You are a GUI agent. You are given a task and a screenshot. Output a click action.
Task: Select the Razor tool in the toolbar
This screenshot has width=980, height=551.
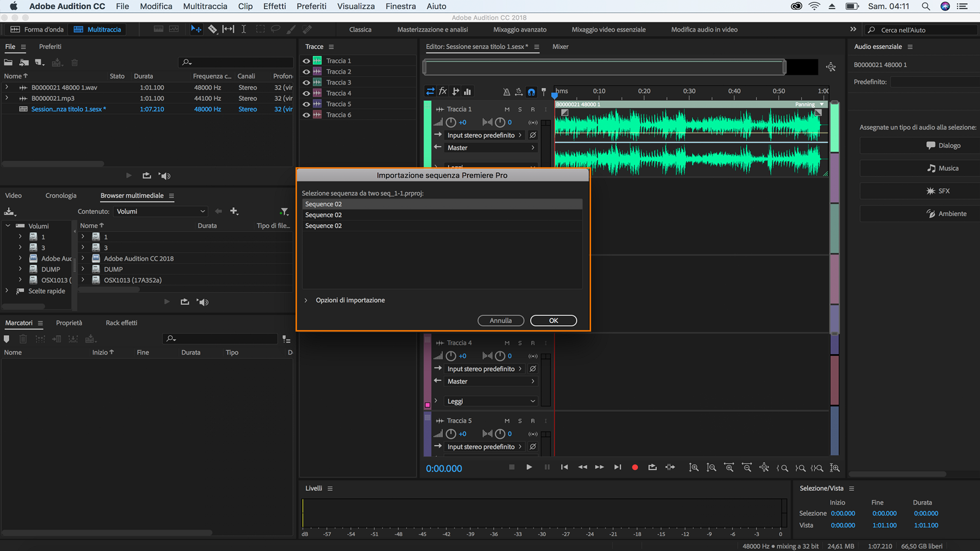point(213,29)
